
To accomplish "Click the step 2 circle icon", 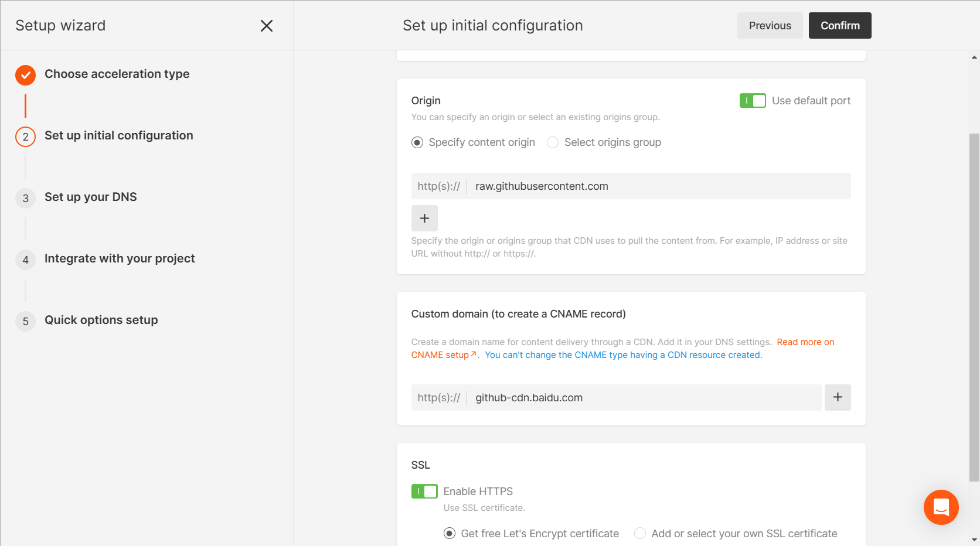I will (x=25, y=136).
